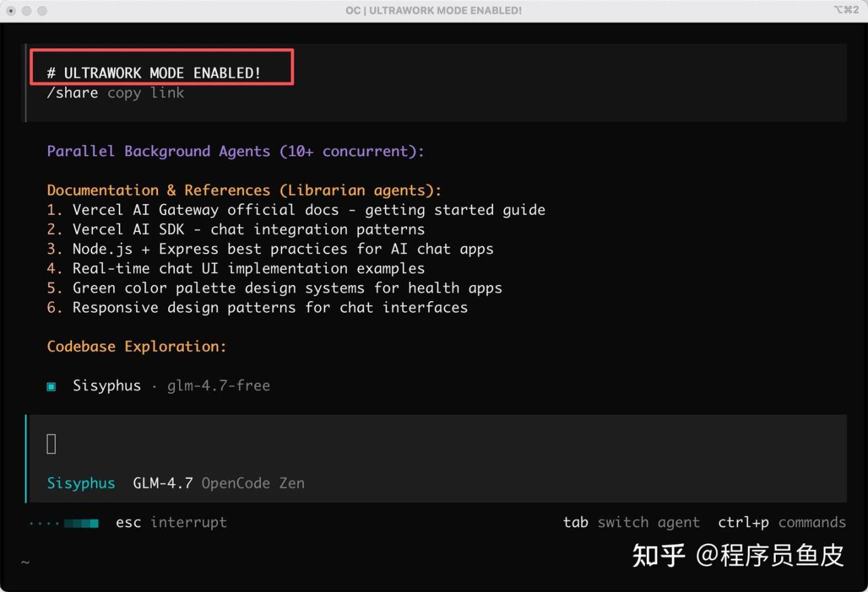Viewport: 868px width, 592px height.
Task: Click the window title bar text
Action: pos(433,11)
